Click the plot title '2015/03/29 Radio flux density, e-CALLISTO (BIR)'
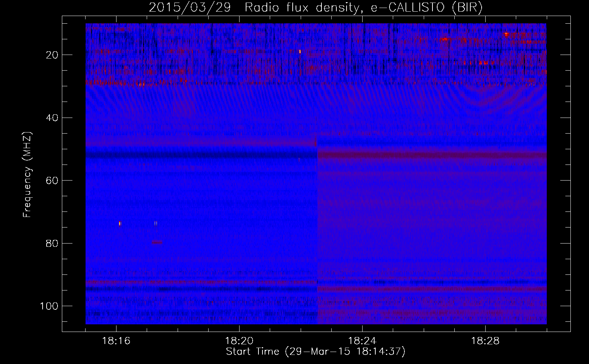The image size is (589, 364). click(316, 8)
